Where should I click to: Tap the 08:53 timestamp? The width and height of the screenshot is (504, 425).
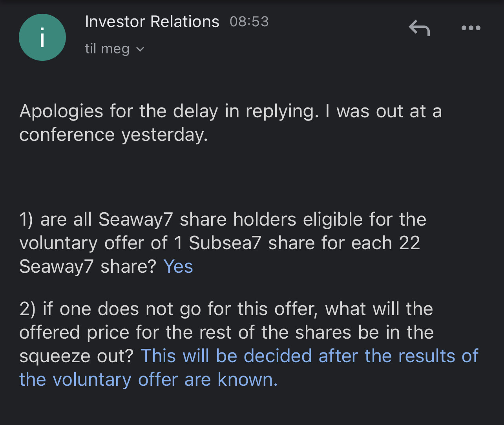[x=249, y=22]
